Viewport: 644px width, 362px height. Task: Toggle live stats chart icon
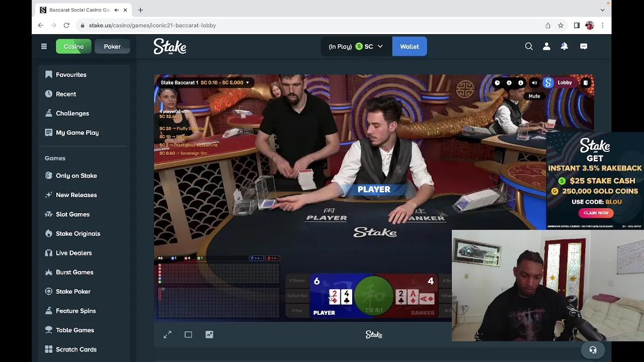(x=209, y=334)
